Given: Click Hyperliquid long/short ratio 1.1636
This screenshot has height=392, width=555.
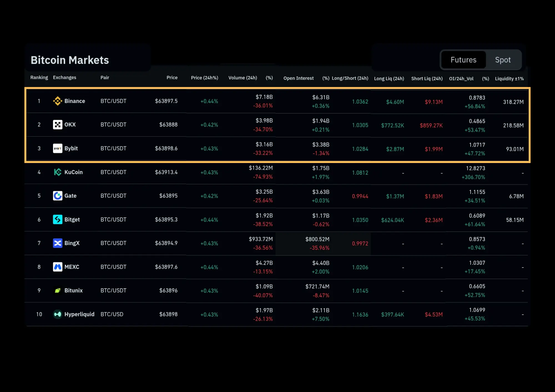Looking at the screenshot, I should tap(360, 315).
